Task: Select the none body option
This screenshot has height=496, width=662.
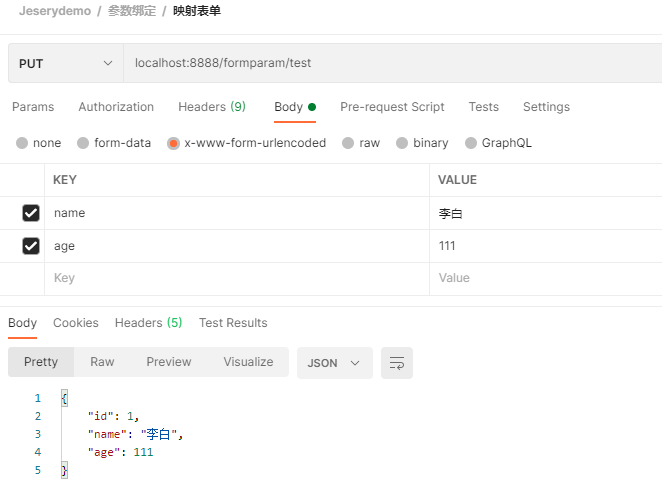Action: [22, 143]
